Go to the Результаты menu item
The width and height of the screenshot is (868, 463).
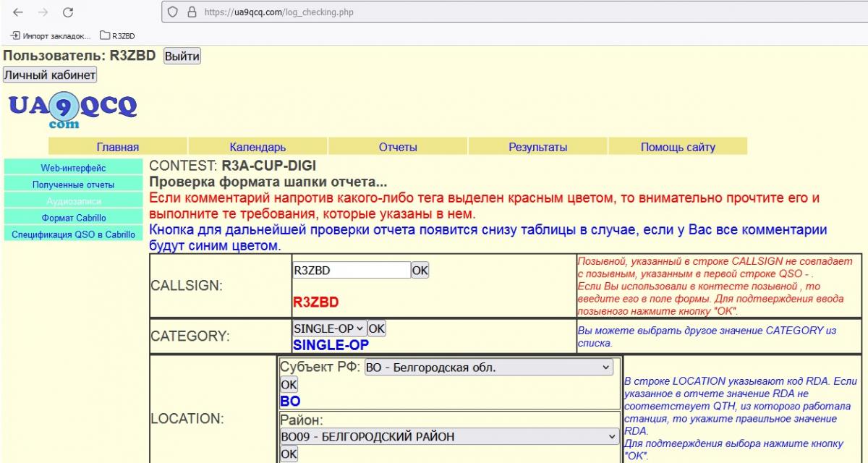[537, 147]
